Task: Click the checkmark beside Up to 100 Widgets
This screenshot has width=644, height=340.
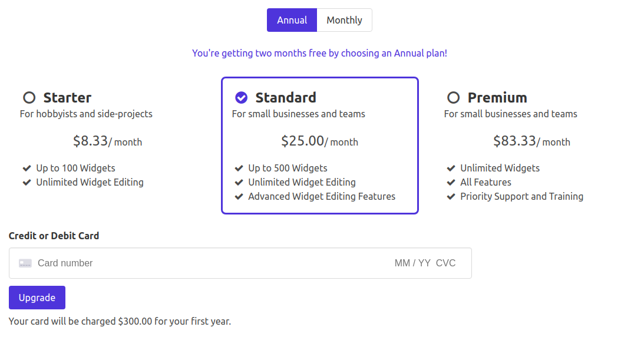Action: pos(26,168)
